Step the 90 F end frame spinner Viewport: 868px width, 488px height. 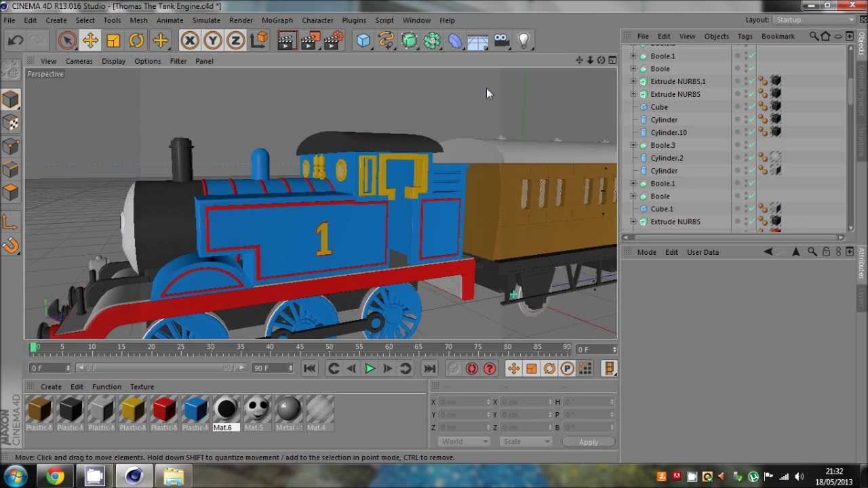[291, 368]
